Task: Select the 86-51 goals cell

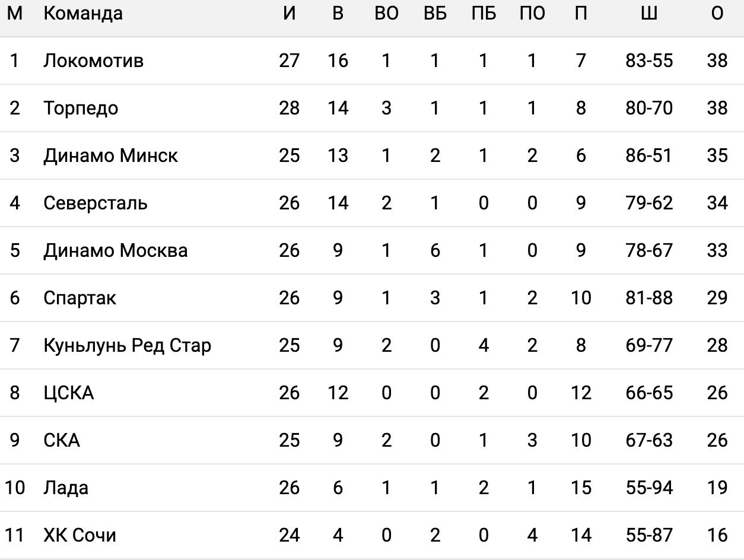Action: click(x=649, y=155)
